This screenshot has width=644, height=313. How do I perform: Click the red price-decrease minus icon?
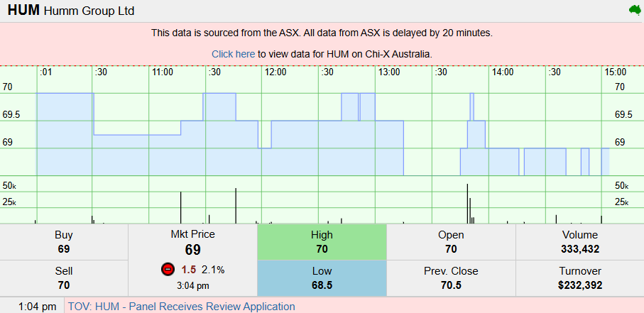tap(168, 270)
